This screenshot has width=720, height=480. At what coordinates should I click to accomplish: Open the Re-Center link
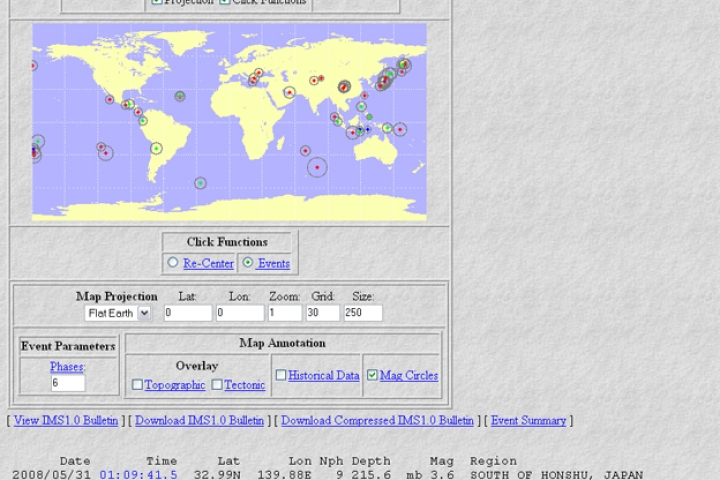(x=208, y=264)
